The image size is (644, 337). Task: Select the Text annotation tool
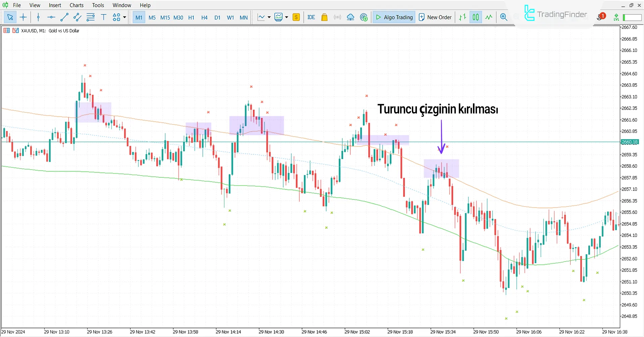click(x=103, y=17)
